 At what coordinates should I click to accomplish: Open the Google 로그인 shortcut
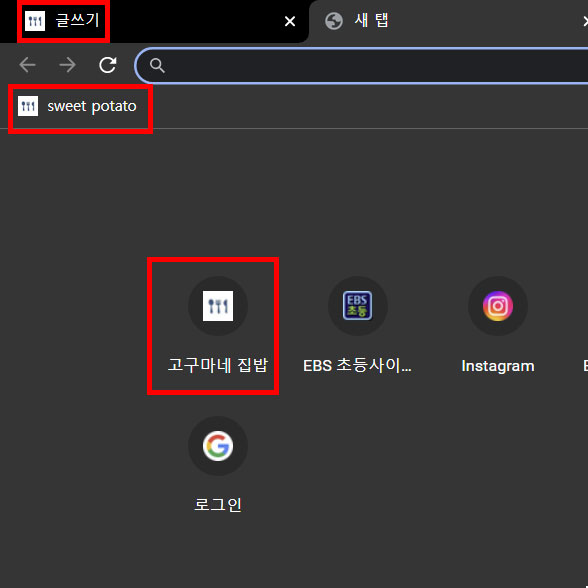point(218,465)
